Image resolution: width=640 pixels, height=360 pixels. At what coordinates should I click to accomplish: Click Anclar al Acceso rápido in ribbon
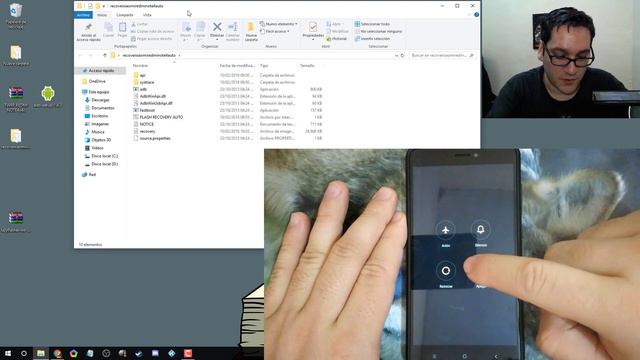tap(88, 32)
